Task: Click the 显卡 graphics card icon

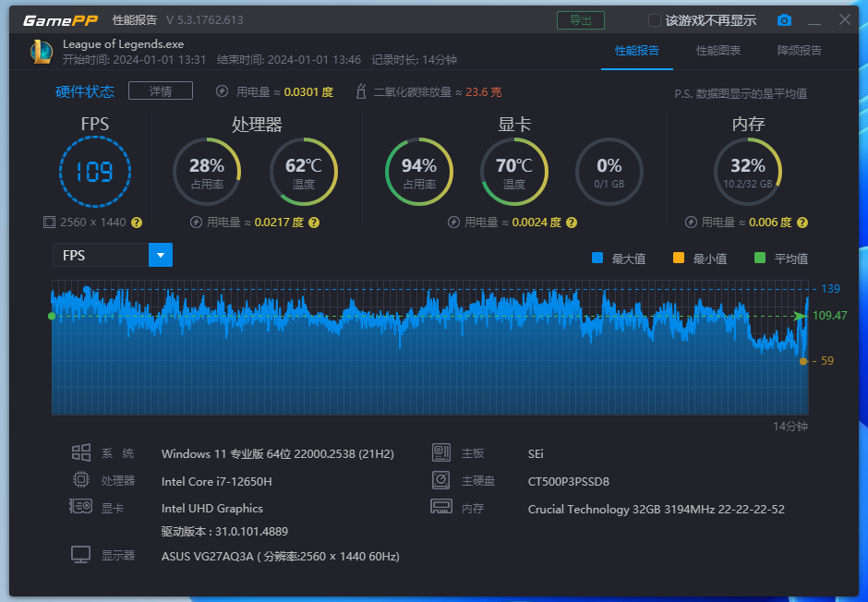Action: click(x=81, y=506)
